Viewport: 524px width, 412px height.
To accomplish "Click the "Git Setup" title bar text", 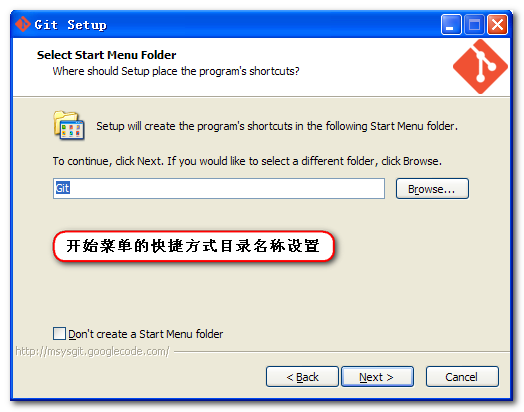I will (x=71, y=25).
